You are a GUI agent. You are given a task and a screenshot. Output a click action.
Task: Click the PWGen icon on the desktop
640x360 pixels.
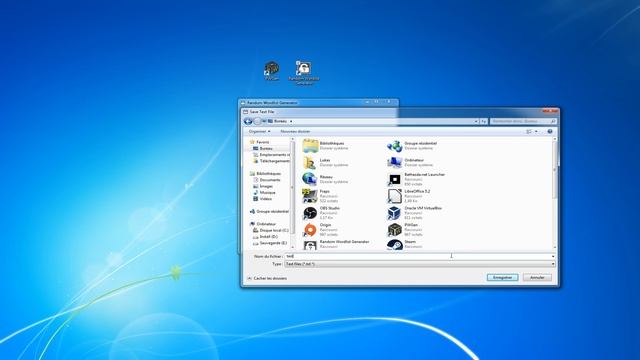pos(272,71)
